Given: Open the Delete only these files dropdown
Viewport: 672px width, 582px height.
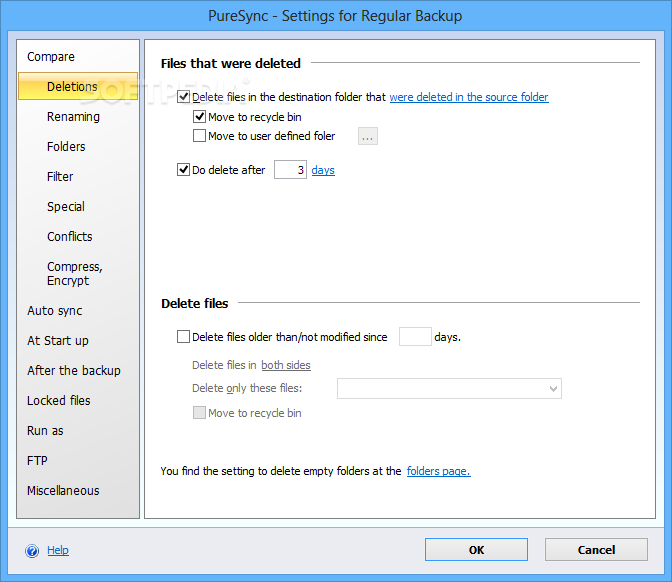Looking at the screenshot, I should click(449, 388).
